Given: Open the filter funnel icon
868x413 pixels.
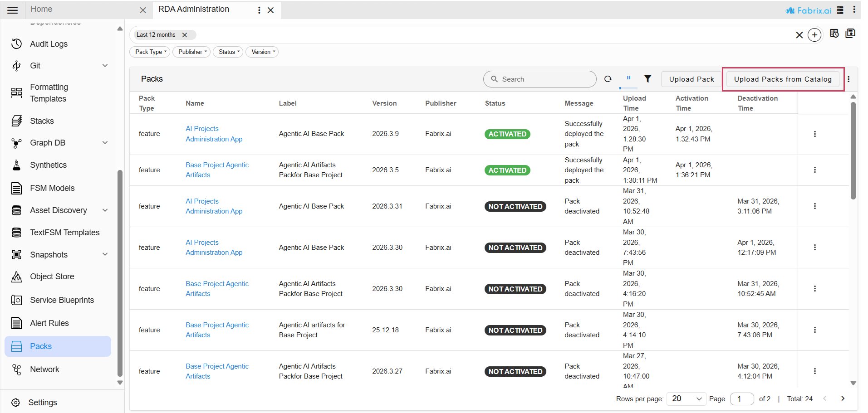Looking at the screenshot, I should pos(647,78).
